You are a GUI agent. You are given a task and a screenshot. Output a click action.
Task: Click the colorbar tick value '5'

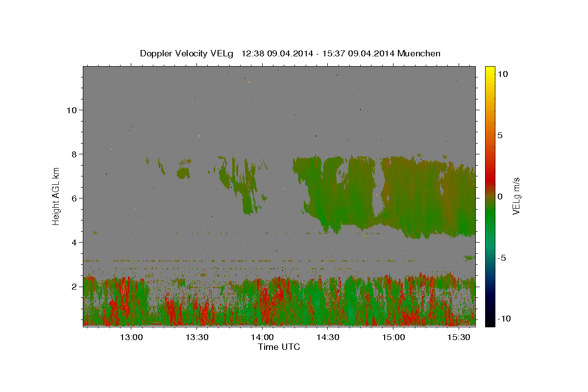click(500, 135)
